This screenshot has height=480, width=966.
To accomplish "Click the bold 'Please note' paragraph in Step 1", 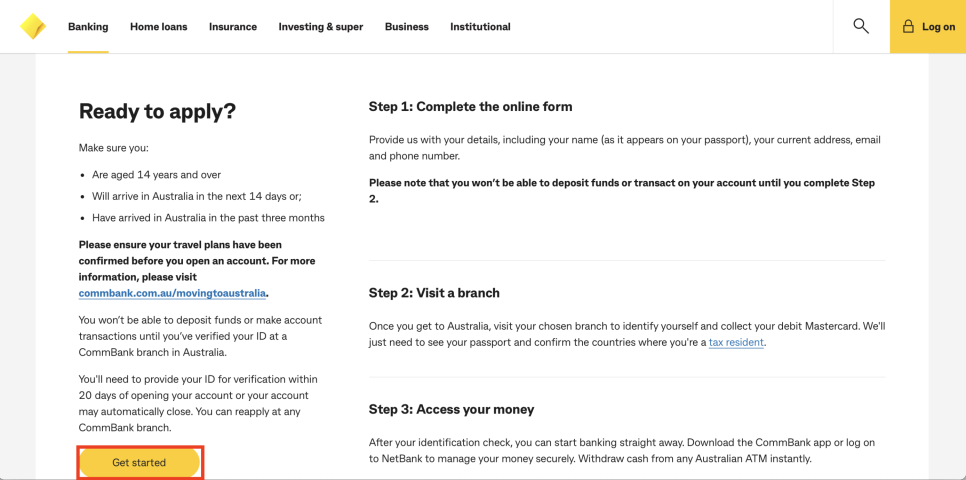I will (622, 190).
